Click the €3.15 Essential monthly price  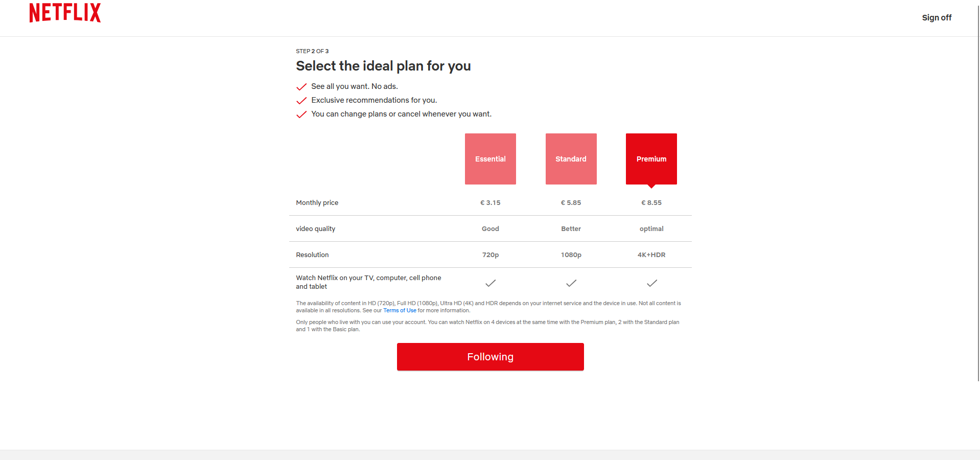[491, 203]
